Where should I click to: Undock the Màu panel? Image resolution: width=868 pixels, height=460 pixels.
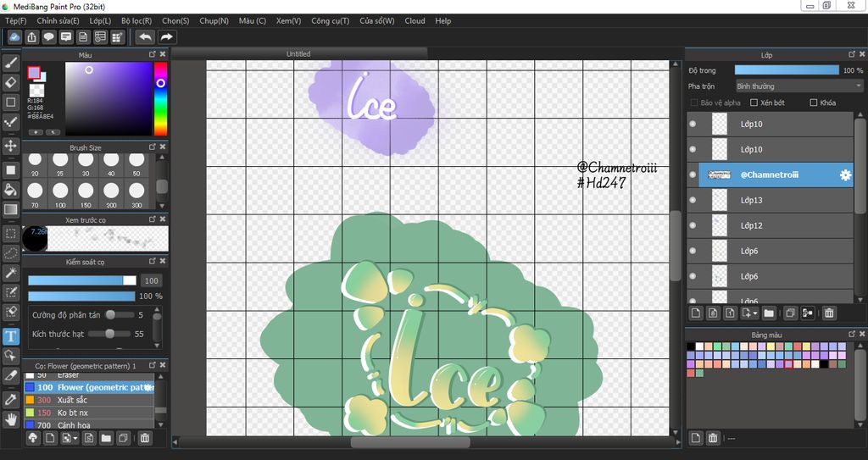153,54
